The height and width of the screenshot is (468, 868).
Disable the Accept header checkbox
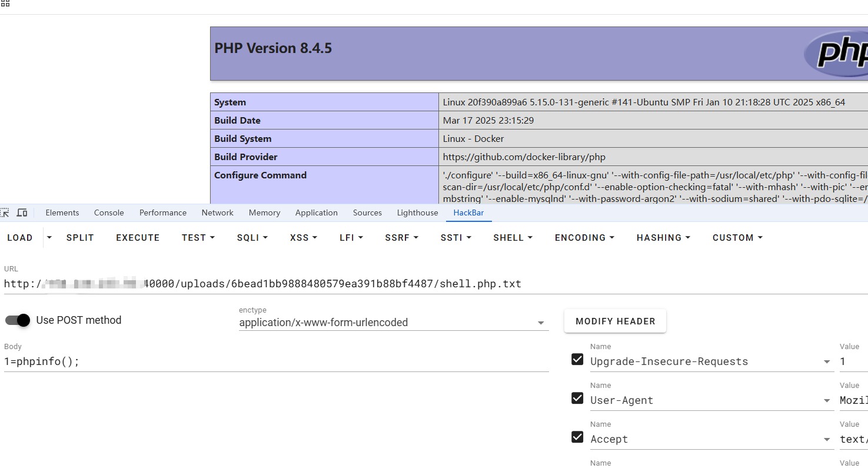click(x=577, y=437)
